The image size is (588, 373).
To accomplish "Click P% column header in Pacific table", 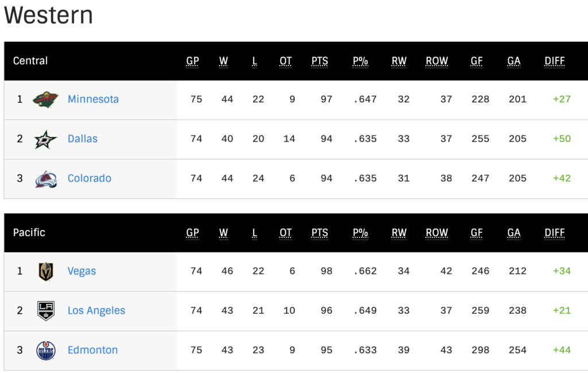I will 361,233.
